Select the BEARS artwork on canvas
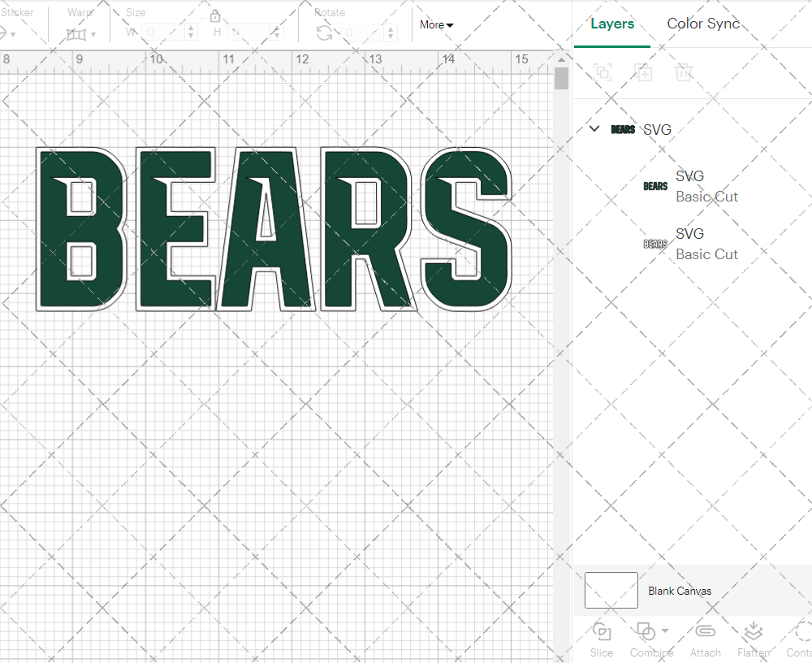812x663 pixels. 274,229
